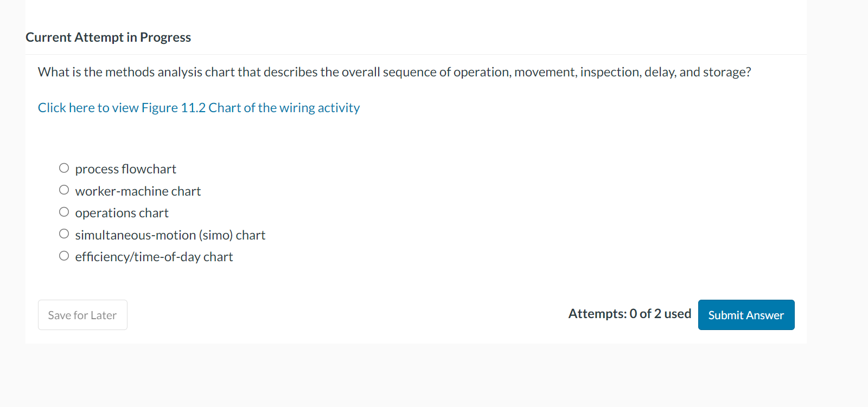
Task: Choose the efficiency/time-of-day chart answer
Action: coord(63,255)
